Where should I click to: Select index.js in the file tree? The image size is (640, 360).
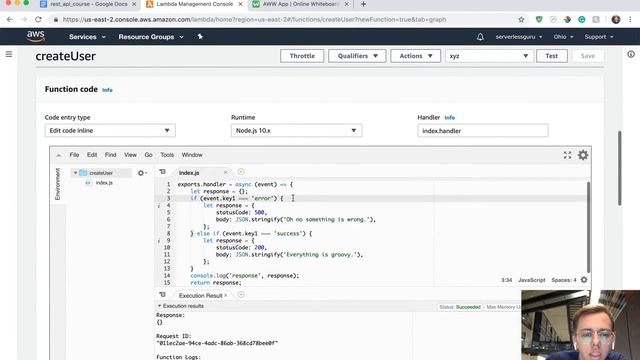coord(104,183)
